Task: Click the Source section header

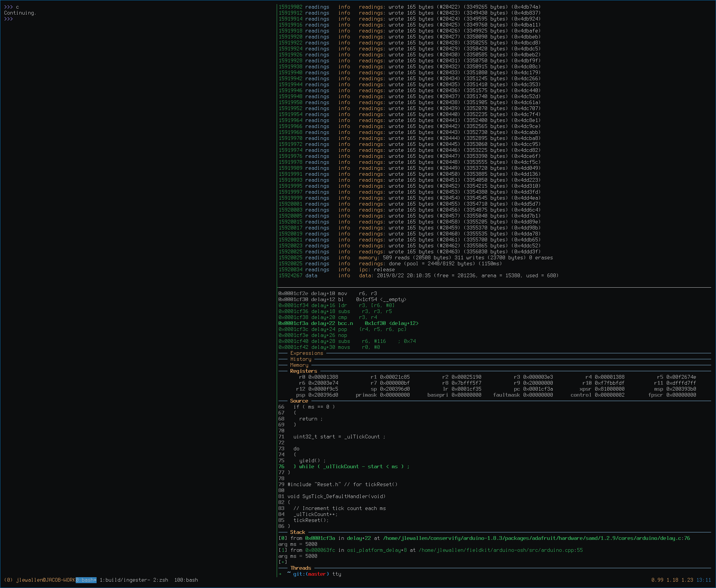Action: 299,401
